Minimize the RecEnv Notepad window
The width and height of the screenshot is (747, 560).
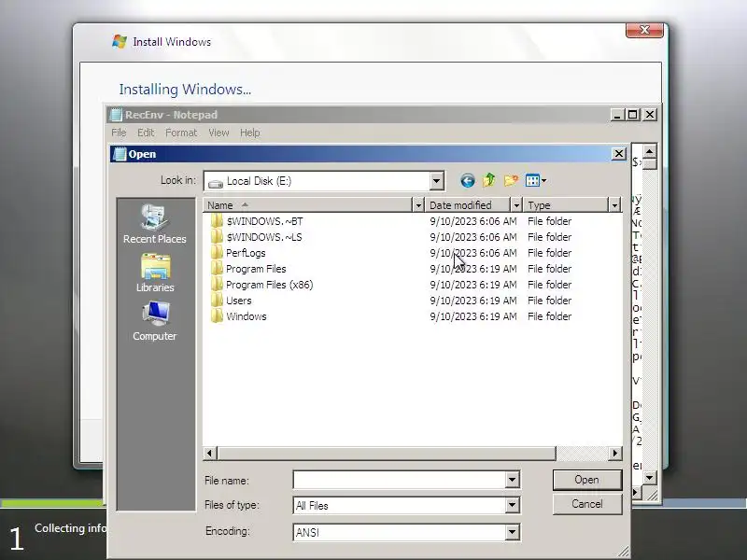pos(617,115)
